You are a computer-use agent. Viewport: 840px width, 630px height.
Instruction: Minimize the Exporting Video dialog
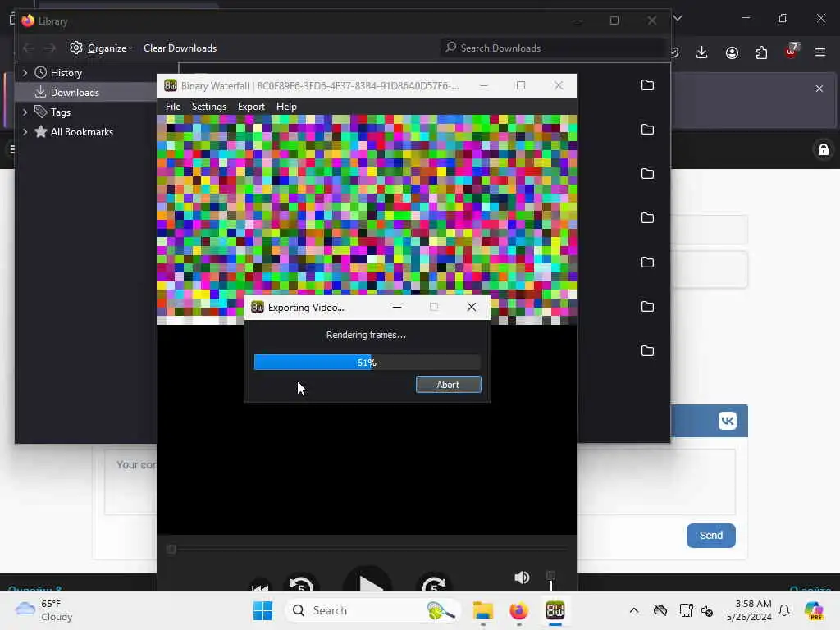[x=397, y=307]
